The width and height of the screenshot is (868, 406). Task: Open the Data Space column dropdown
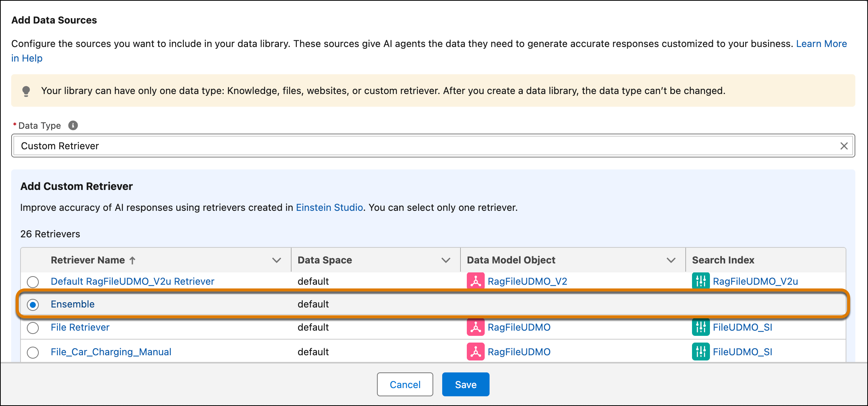coord(446,260)
